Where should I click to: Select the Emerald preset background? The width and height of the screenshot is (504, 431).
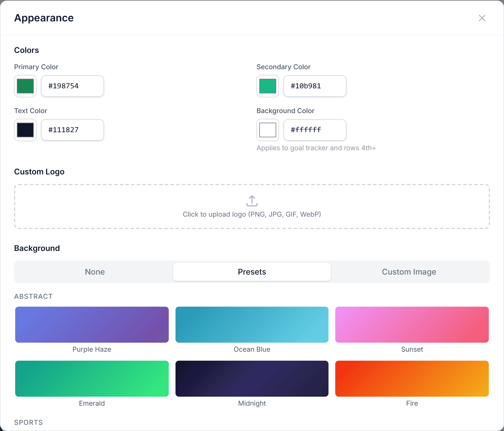(x=92, y=378)
